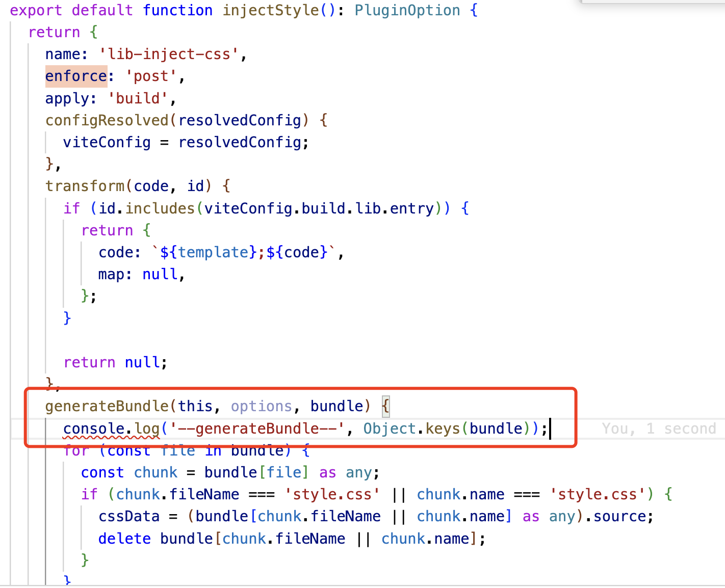This screenshot has width=725, height=588.
Task: Click the 'You, 1 second' blame annotation
Action: click(659, 429)
